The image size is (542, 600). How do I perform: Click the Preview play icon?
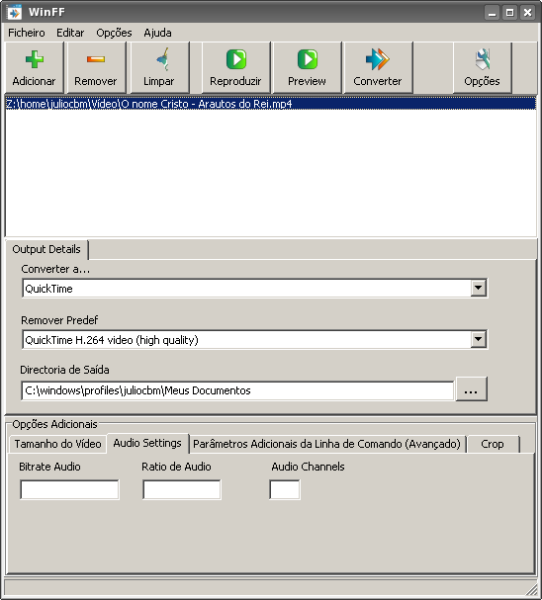tap(307, 59)
